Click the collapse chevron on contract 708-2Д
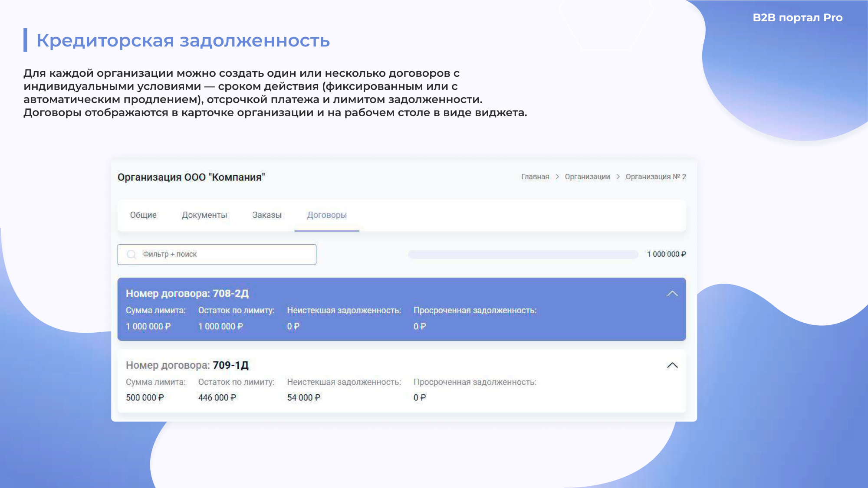This screenshot has width=868, height=488. coord(672,293)
